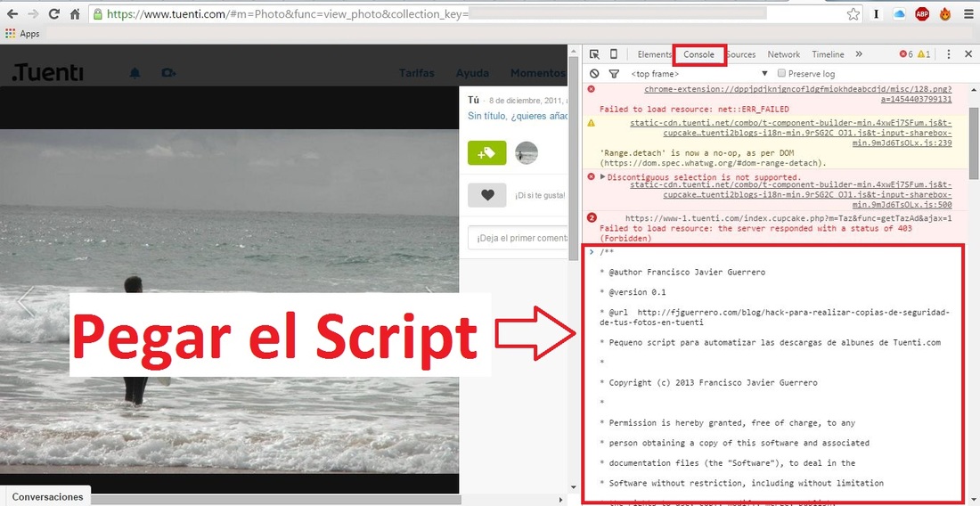The image size is (980, 506).
Task: Switch to Elements tab in DevTools
Action: 655,54
